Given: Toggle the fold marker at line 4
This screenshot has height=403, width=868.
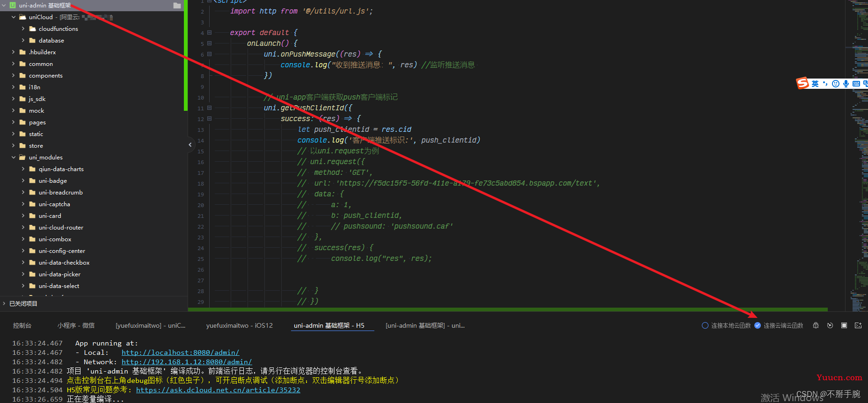Looking at the screenshot, I should coord(209,33).
